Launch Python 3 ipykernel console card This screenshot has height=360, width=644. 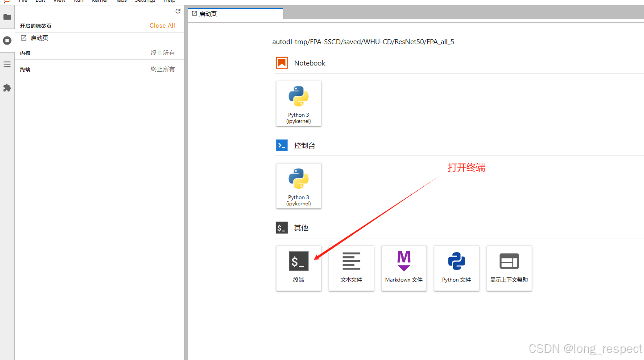[x=299, y=186]
